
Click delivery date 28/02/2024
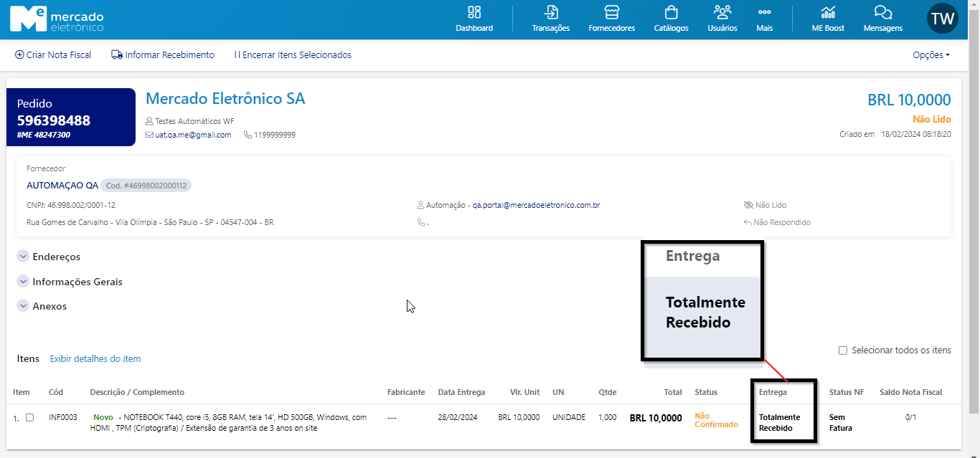click(458, 417)
